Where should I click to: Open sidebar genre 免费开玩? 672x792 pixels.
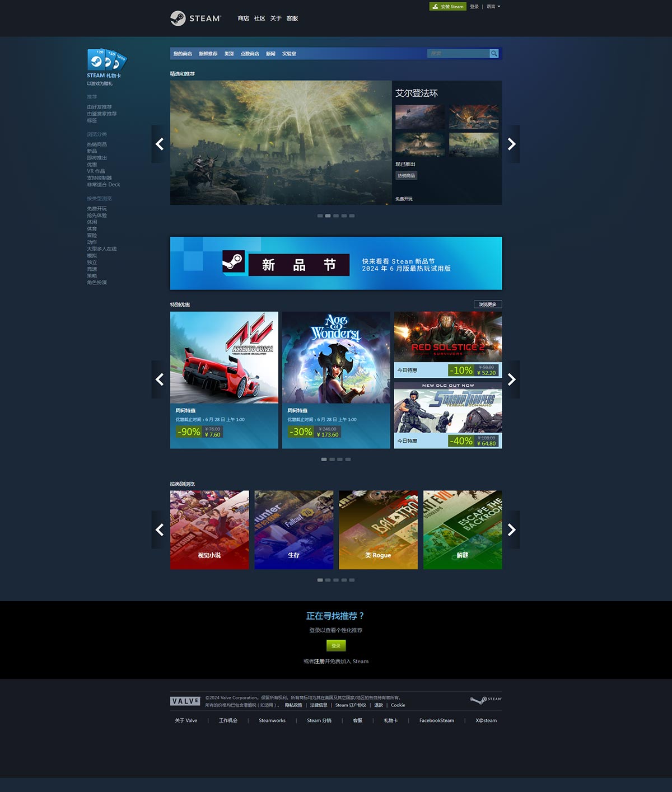pyautogui.click(x=97, y=209)
